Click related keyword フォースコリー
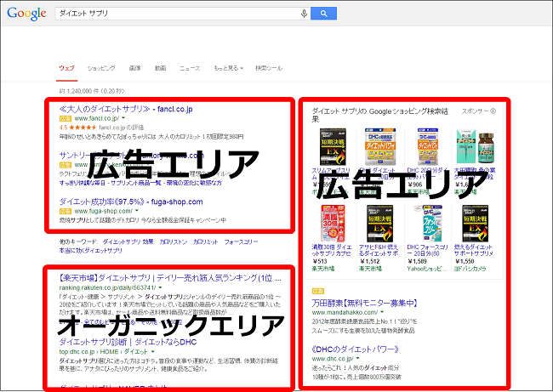This screenshot has width=553, height=392. (x=241, y=241)
